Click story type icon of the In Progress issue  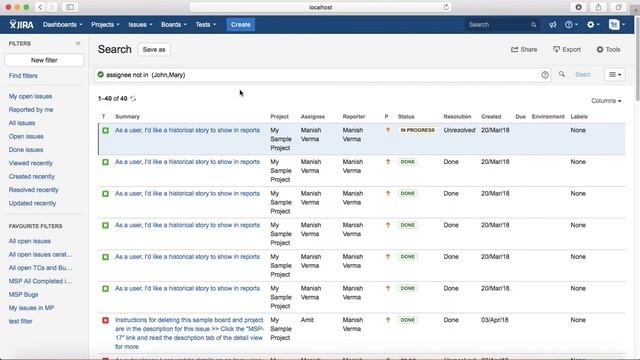(x=105, y=131)
